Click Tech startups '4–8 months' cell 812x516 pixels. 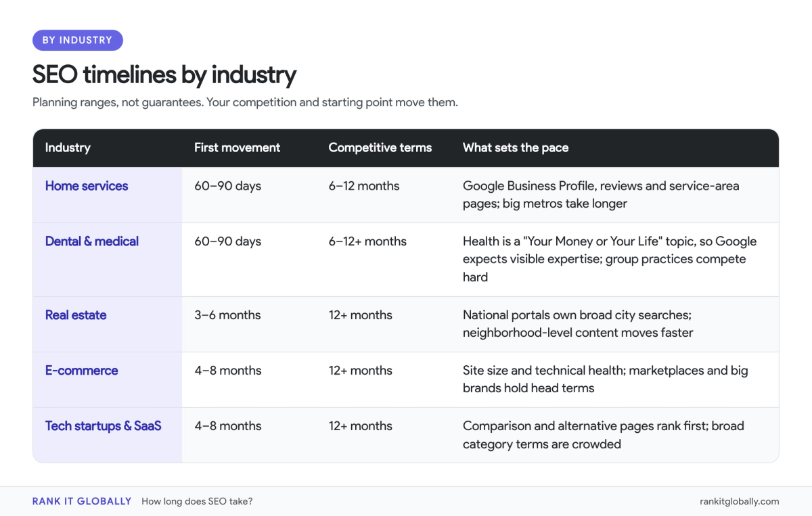pyautogui.click(x=227, y=426)
